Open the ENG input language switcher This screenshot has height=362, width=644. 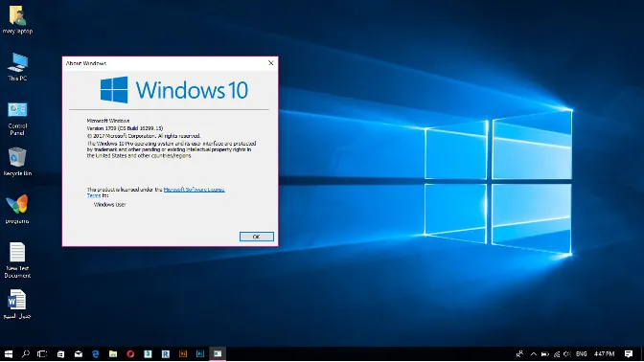click(581, 353)
